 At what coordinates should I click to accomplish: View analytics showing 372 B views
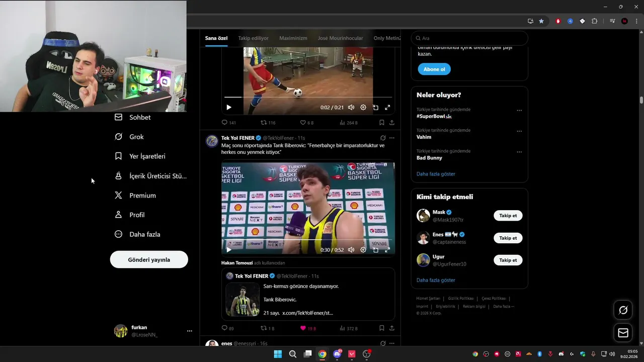(x=349, y=328)
